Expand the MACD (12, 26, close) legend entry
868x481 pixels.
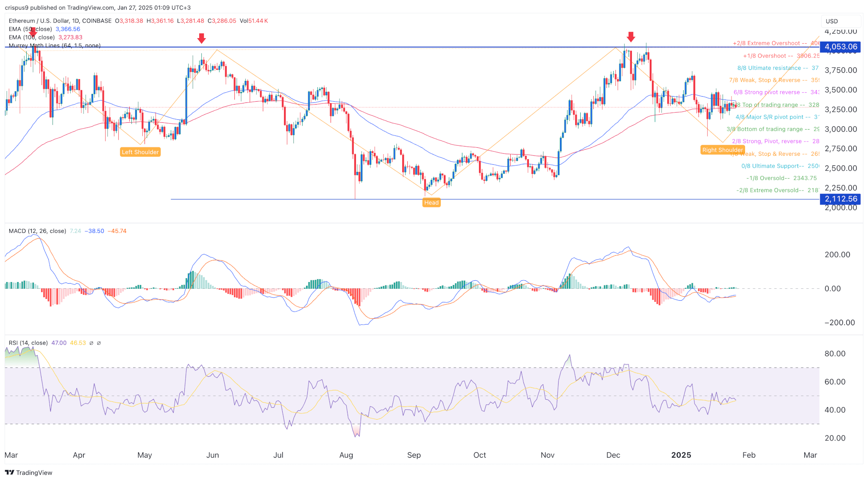point(37,231)
